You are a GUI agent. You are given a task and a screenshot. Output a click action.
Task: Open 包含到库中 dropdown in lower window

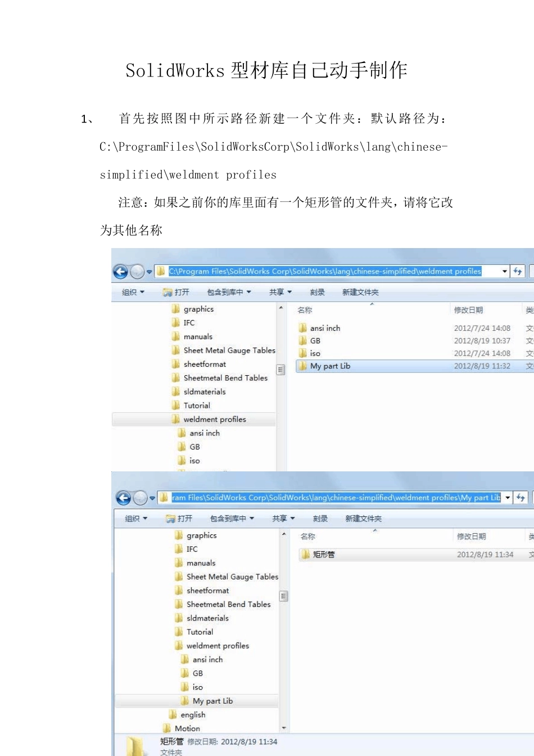(232, 519)
